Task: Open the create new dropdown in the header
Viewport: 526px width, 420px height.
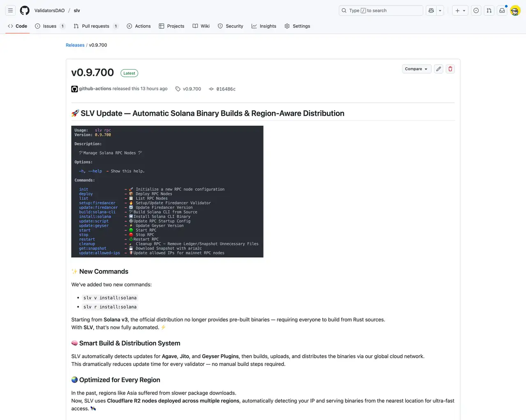Action: pyautogui.click(x=460, y=10)
